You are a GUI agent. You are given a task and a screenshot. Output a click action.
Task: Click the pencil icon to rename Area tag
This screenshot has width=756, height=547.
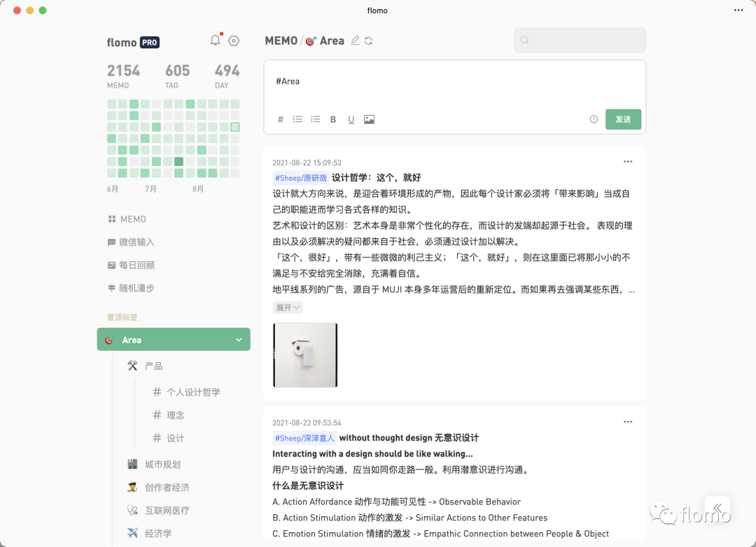click(356, 41)
